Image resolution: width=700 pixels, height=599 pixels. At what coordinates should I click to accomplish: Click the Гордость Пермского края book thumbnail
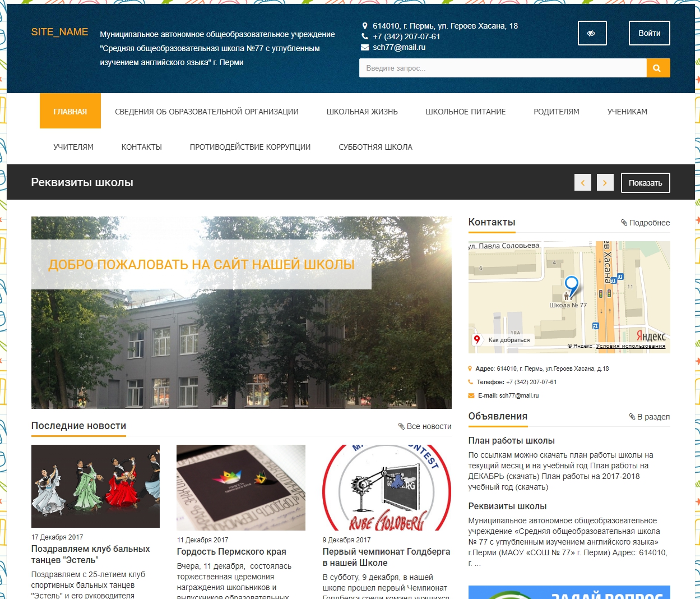coord(241,487)
